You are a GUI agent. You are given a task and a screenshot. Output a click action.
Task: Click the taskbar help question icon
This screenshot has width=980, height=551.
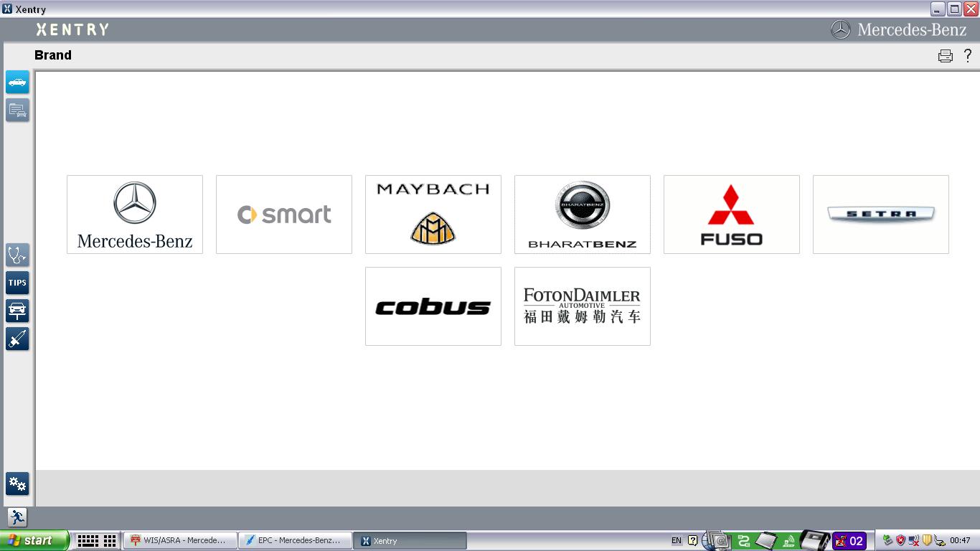point(692,541)
